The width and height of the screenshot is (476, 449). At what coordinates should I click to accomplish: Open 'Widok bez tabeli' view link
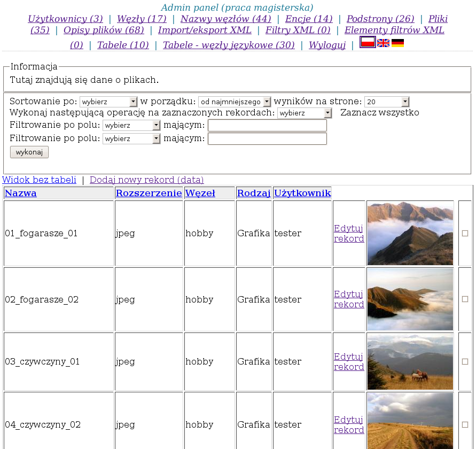click(39, 180)
